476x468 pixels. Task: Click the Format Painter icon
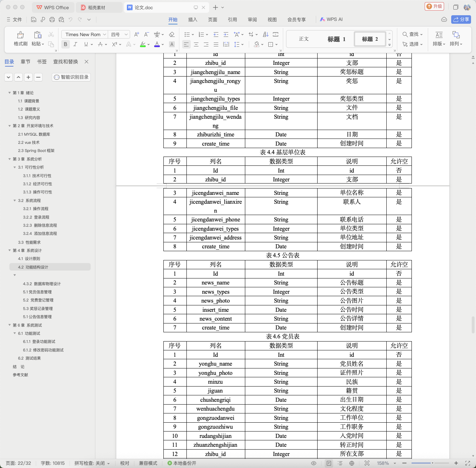pos(21,39)
